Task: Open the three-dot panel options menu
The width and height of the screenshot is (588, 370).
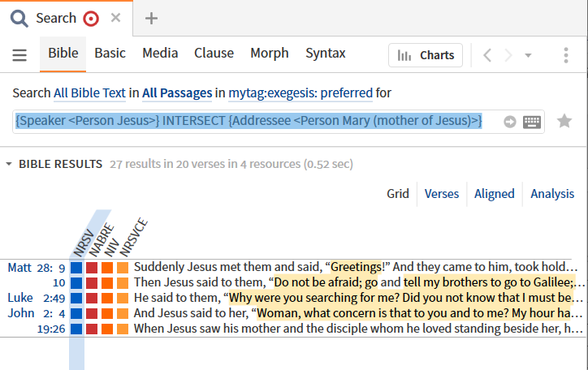Action: tap(566, 55)
